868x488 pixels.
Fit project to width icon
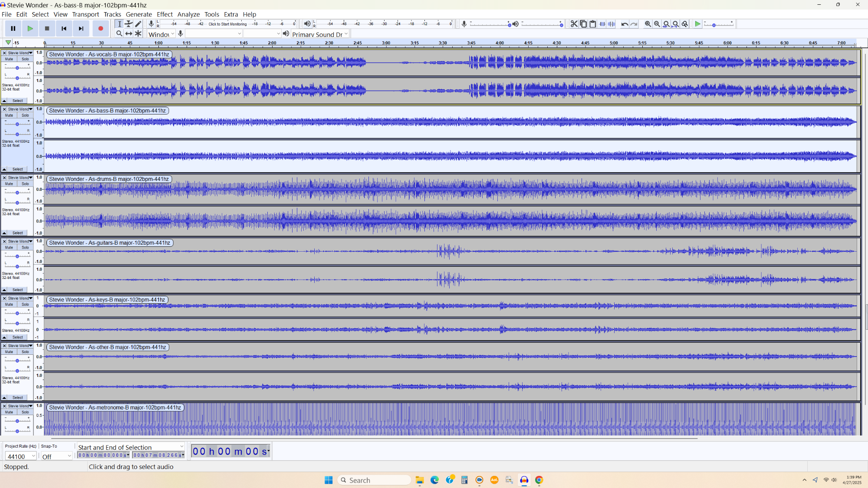[x=675, y=24]
